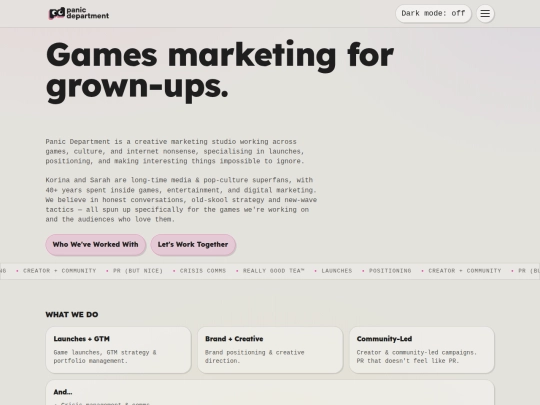The width and height of the screenshot is (540, 405).
Task: Click the WHAT WE DO heading
Action: pos(72,314)
